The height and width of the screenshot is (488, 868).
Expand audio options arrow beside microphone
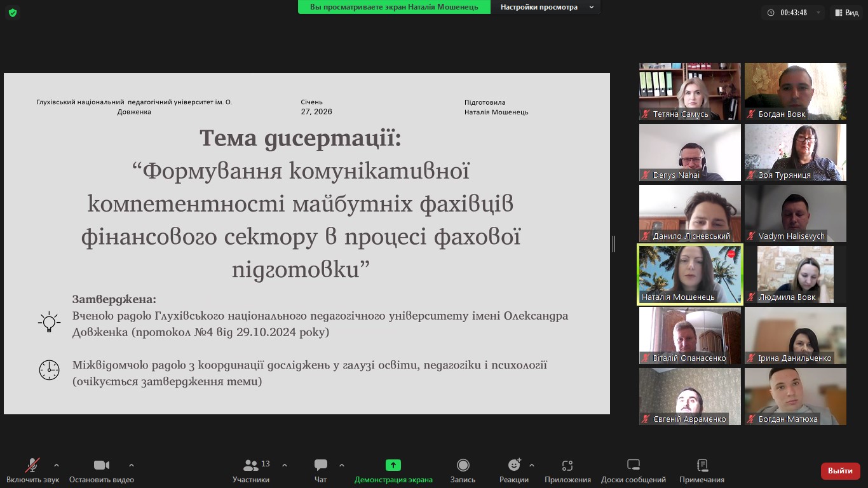pos(57,465)
